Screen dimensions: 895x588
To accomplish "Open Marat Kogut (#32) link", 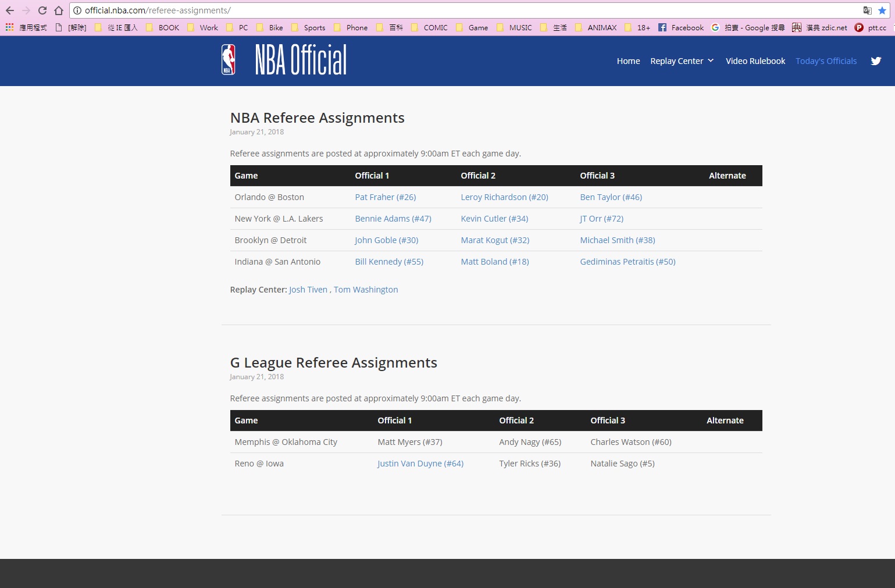I will (x=495, y=240).
